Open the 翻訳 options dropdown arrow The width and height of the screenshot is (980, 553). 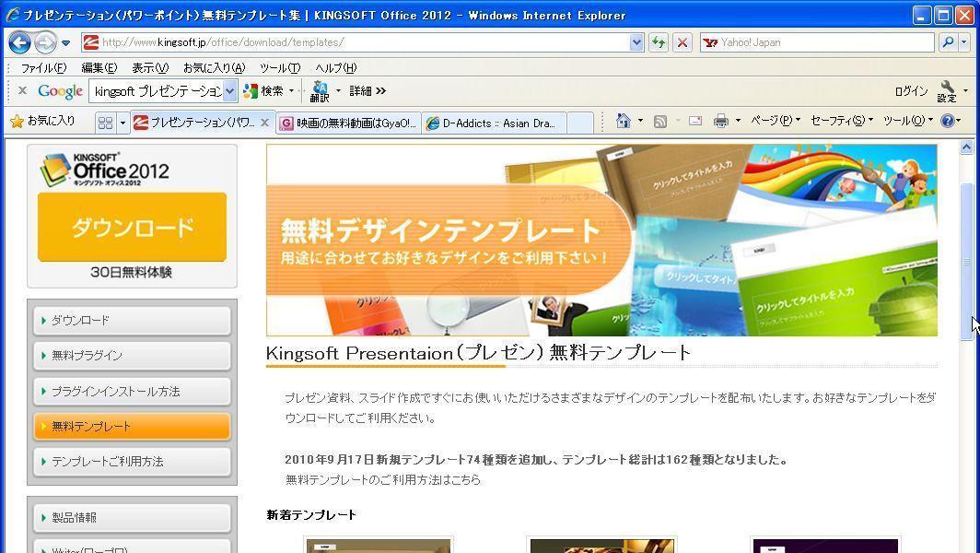point(338,91)
